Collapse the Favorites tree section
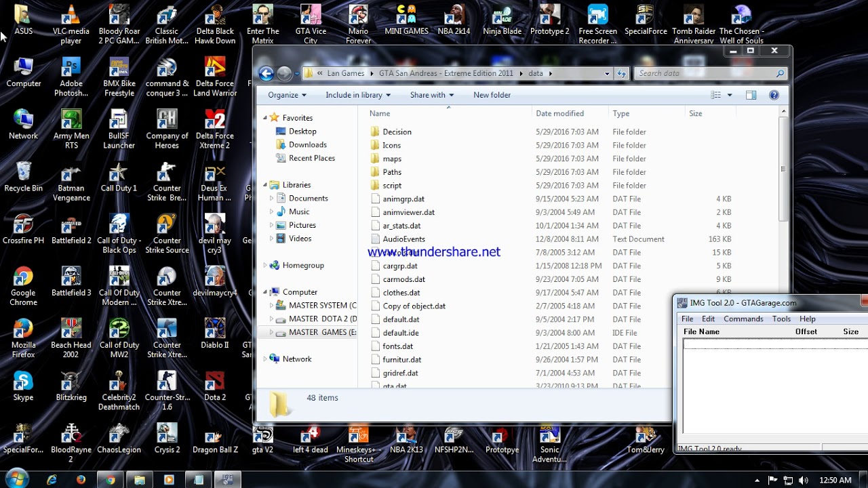 point(265,118)
